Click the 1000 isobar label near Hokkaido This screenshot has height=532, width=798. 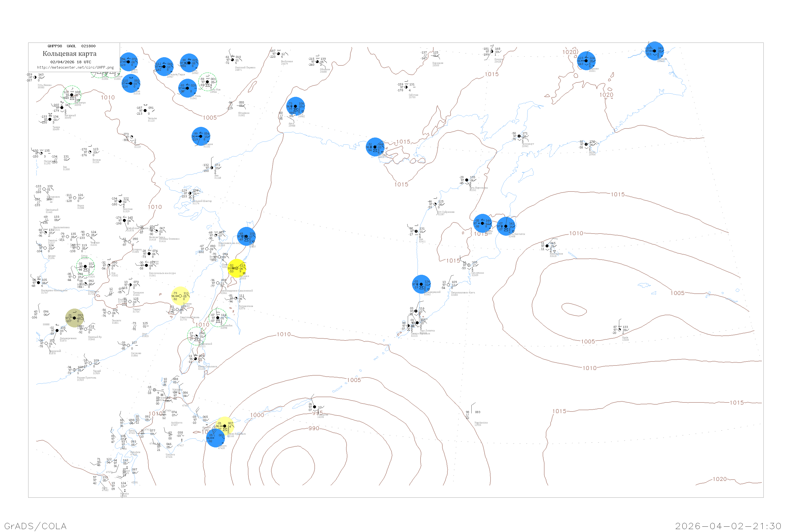point(257,415)
